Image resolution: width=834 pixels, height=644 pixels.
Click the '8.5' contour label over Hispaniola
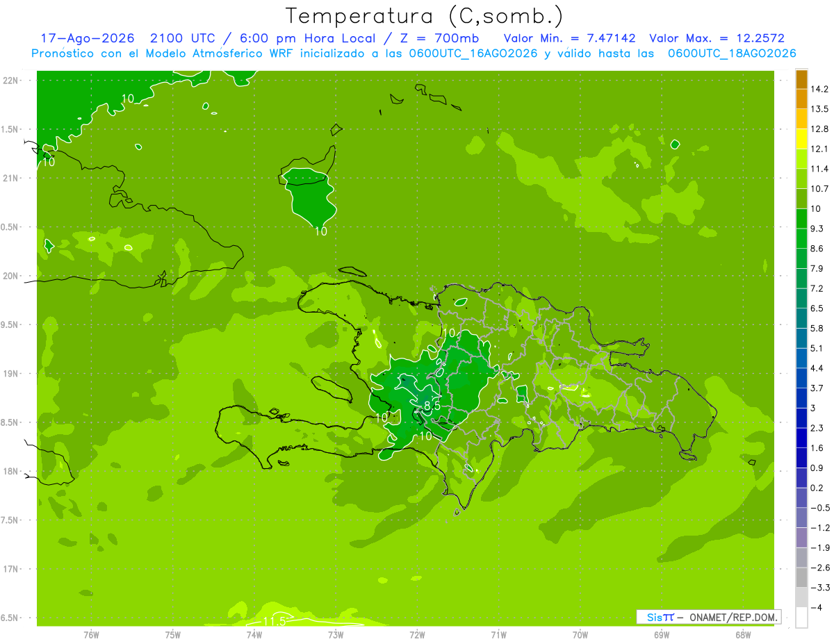pos(432,406)
